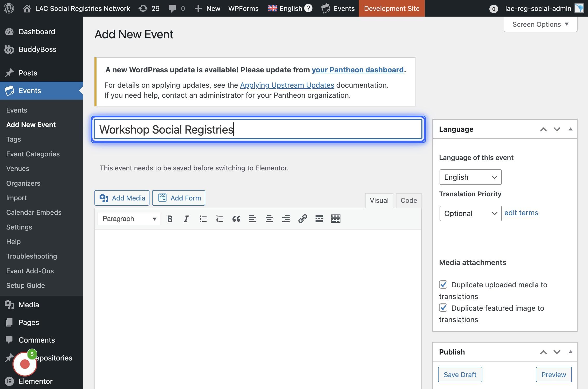Toggle Italic text formatting
This screenshot has width=588, height=389.
pos(186,219)
